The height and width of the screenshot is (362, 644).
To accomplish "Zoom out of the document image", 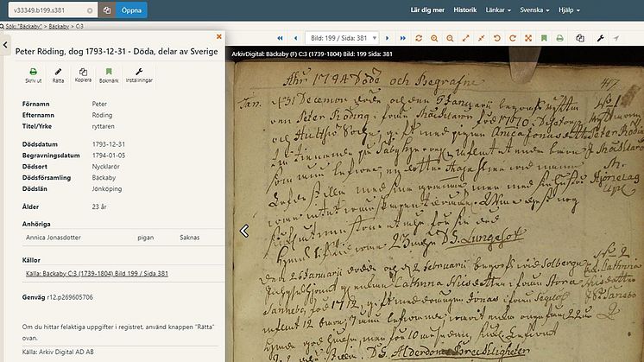I will (450, 38).
